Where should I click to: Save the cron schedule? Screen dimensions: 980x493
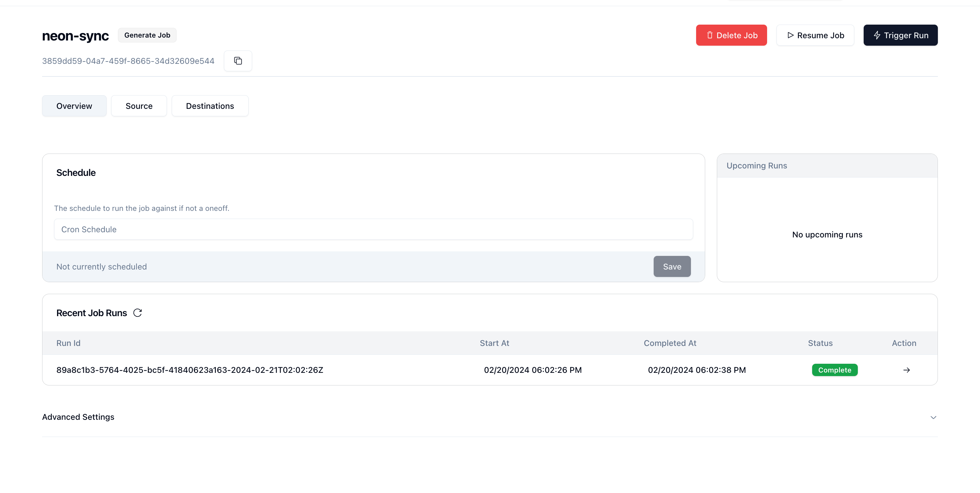pos(672,267)
